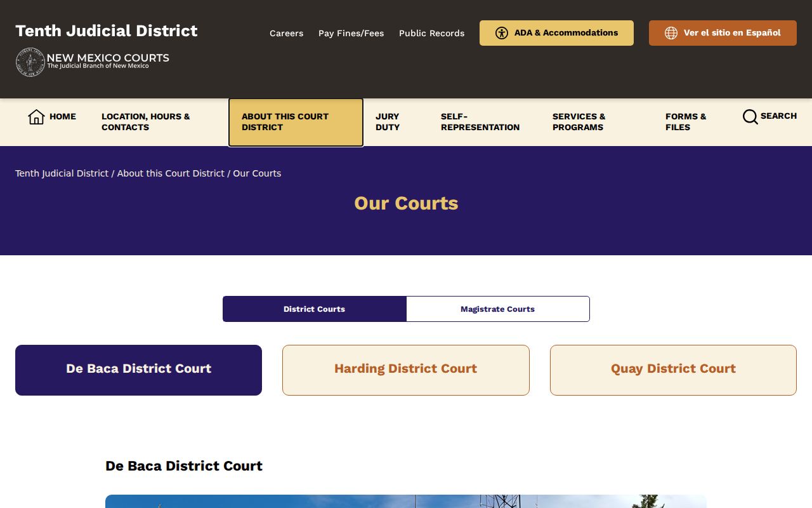The image size is (812, 508).
Task: Open the Careers link
Action: [x=286, y=33]
